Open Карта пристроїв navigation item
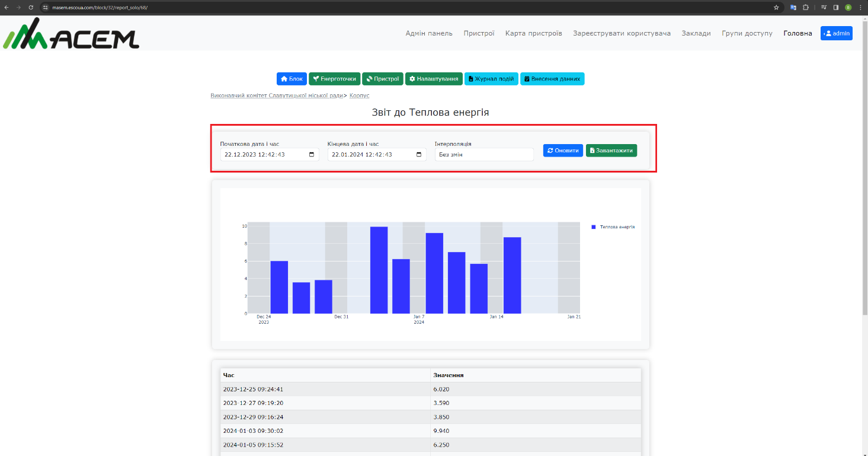Image resolution: width=868 pixels, height=456 pixels. coord(533,33)
